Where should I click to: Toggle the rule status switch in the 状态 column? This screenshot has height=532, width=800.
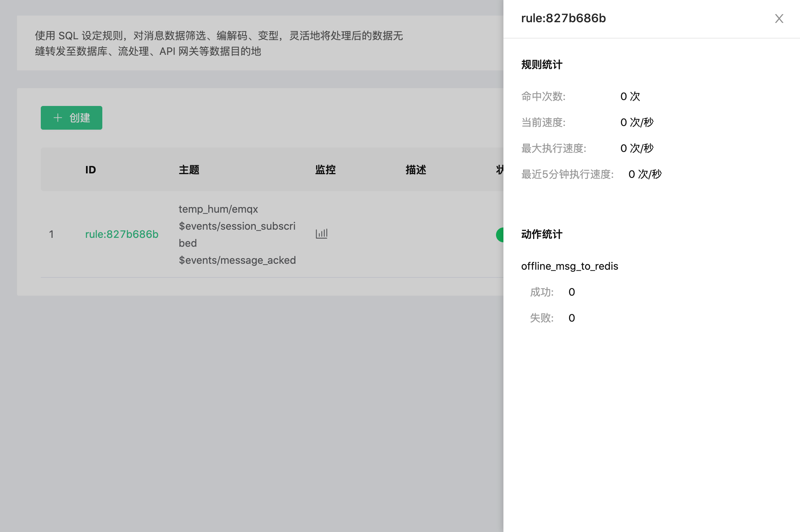pos(500,234)
